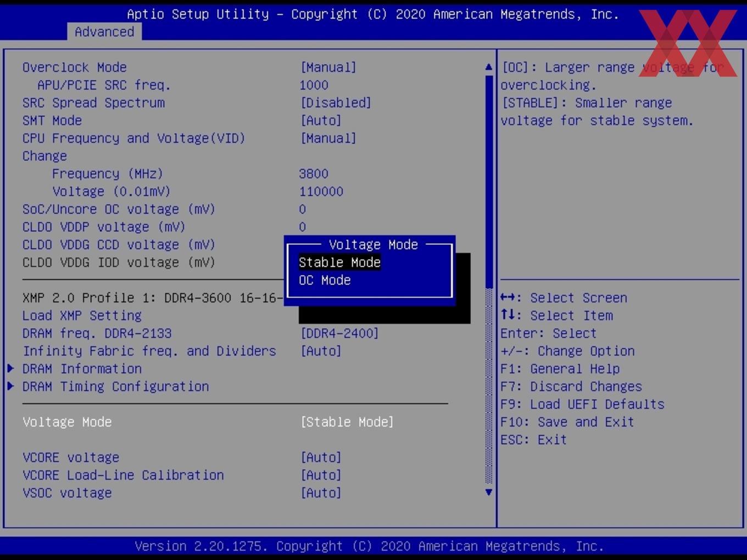Select Frequency (MHz) value 3800
Image resolution: width=747 pixels, height=560 pixels.
pyautogui.click(x=314, y=173)
